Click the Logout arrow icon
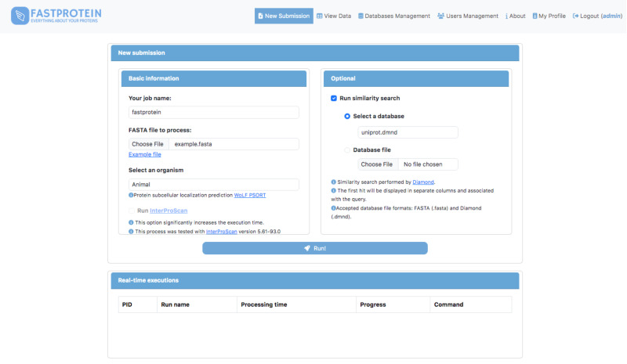627x364 pixels. pyautogui.click(x=576, y=16)
